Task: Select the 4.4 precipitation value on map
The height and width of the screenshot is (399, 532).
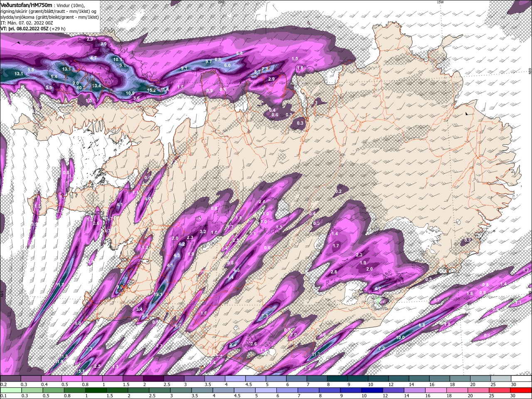Action: 230,277
